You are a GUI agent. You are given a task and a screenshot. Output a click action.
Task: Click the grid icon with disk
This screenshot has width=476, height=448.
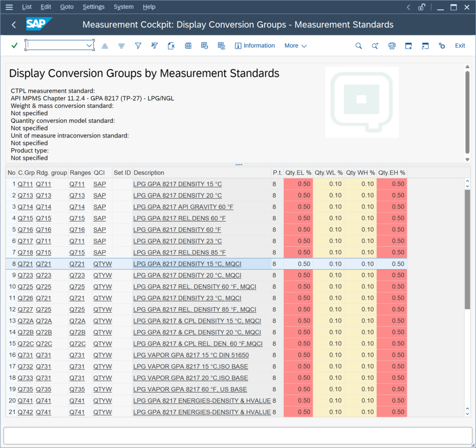click(221, 46)
